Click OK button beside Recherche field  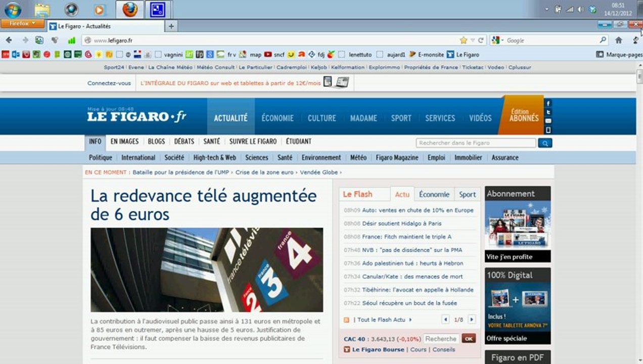pyautogui.click(x=469, y=339)
